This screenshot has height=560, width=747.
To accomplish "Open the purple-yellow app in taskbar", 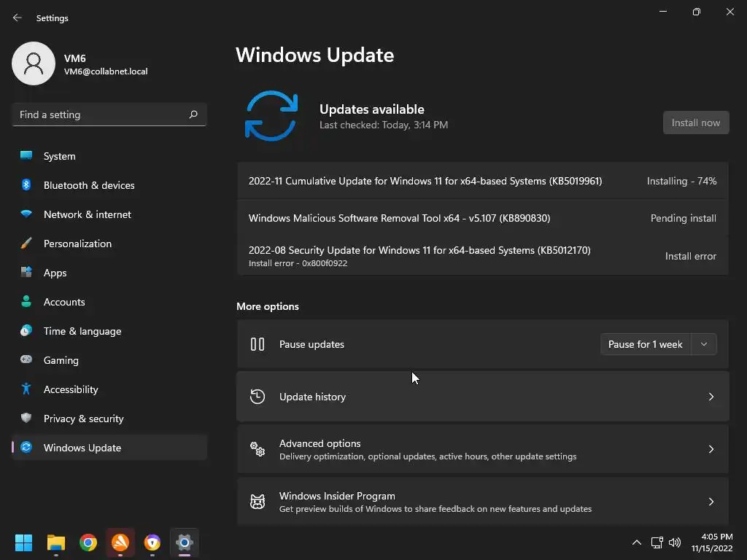I will (152, 542).
